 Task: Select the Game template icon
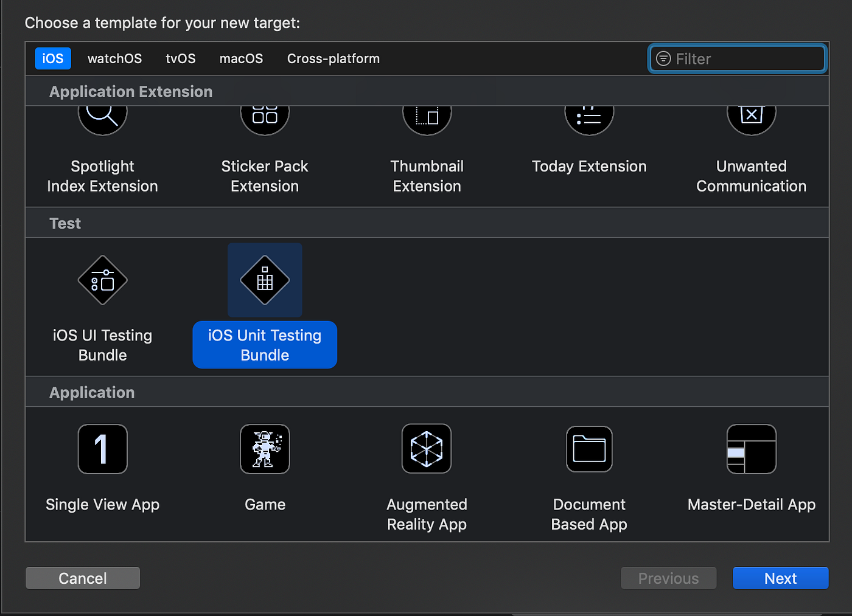(x=265, y=449)
